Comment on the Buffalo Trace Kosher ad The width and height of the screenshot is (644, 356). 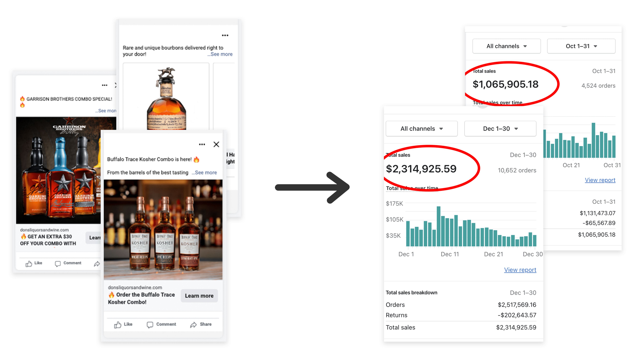[x=161, y=324]
